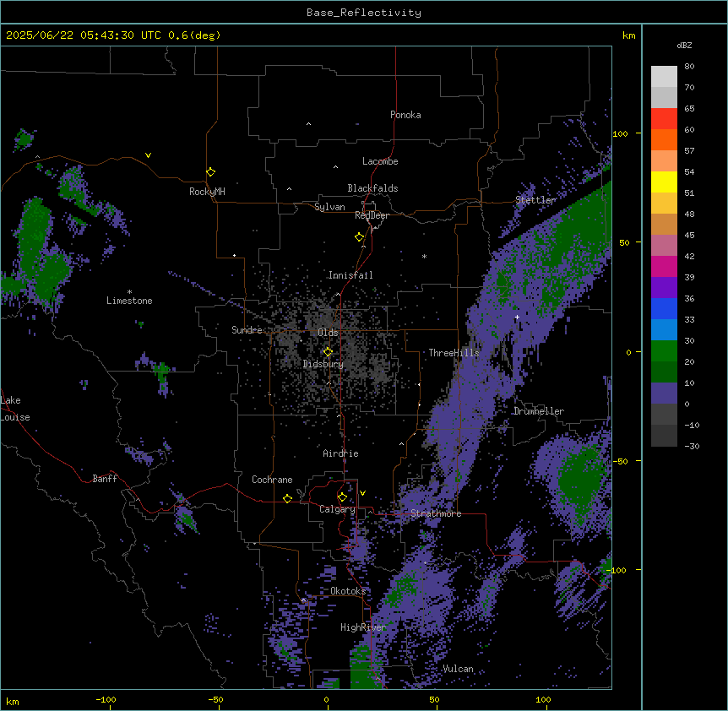Click the -100 tick on the bottom axis
Image resolution: width=728 pixels, height=711 pixels.
[x=106, y=699]
